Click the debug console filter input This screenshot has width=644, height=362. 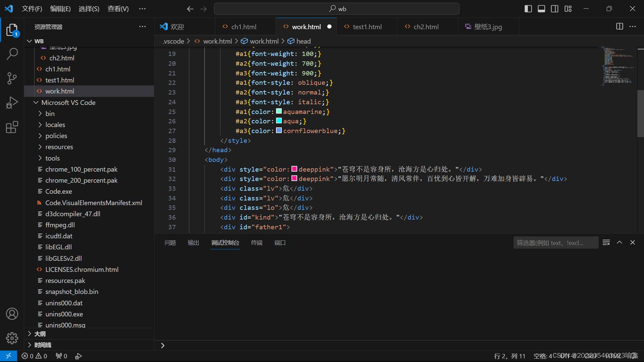point(555,243)
